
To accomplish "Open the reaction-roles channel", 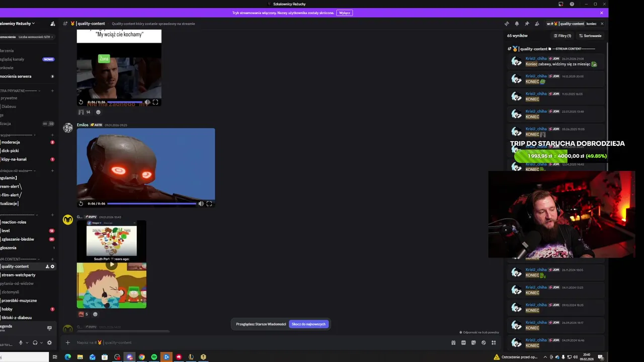I will coord(28,222).
